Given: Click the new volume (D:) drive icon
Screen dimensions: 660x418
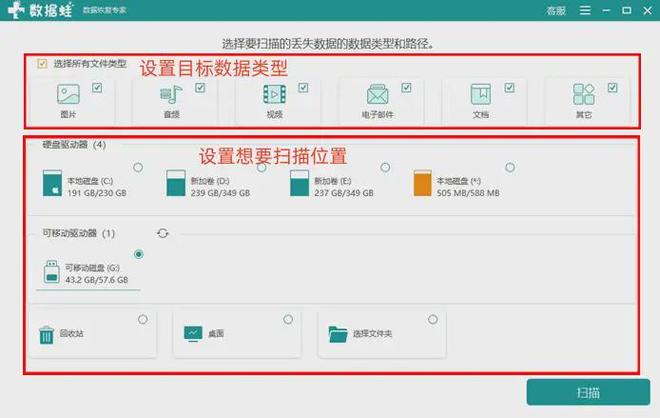Looking at the screenshot, I should point(176,183).
